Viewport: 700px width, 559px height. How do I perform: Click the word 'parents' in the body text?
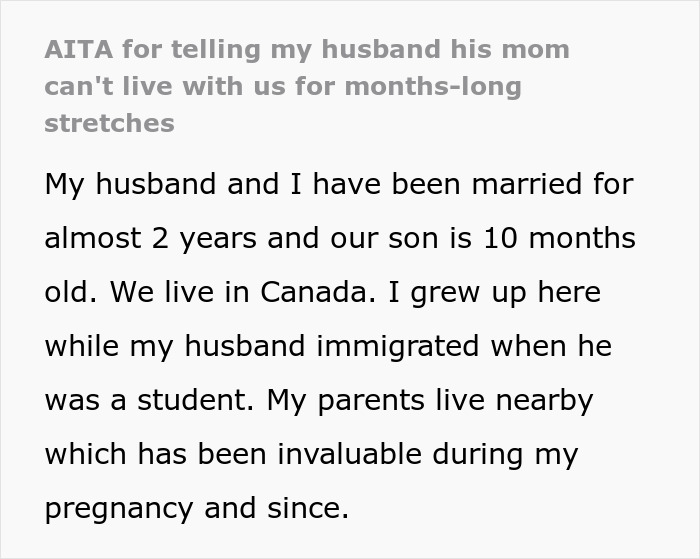click(x=371, y=401)
